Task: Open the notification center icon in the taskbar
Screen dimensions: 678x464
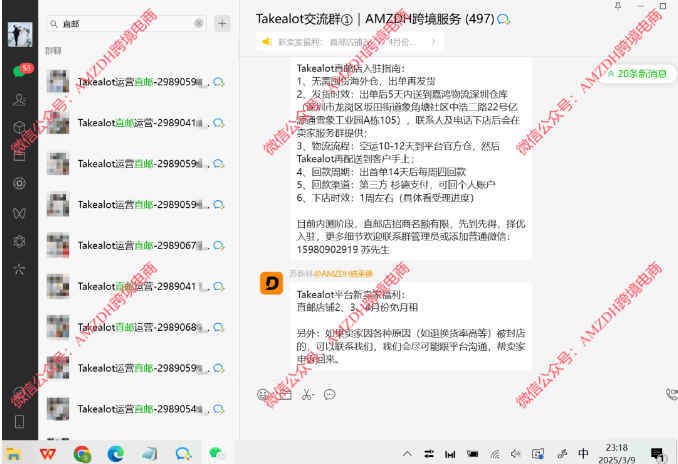Action: coord(658,454)
